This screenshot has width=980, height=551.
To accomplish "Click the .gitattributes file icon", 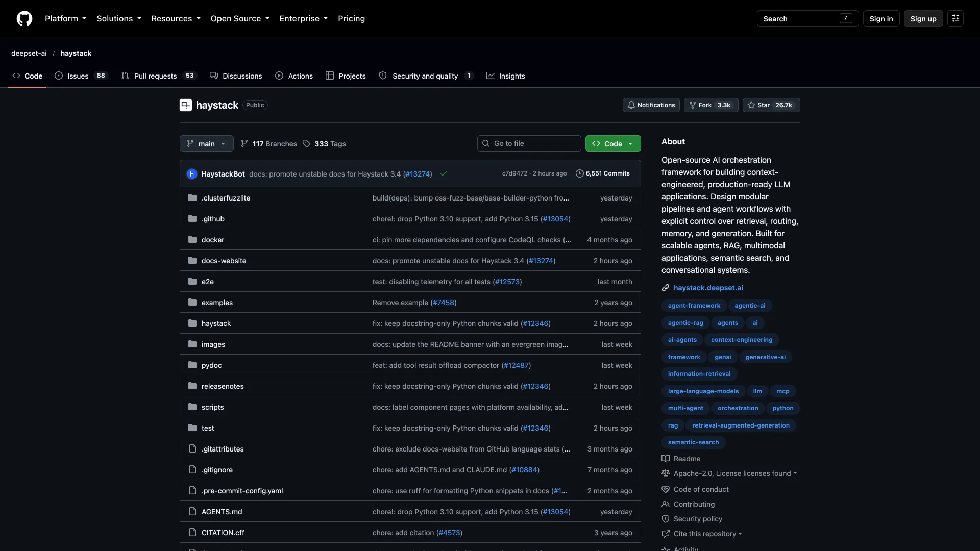I will [192, 448].
